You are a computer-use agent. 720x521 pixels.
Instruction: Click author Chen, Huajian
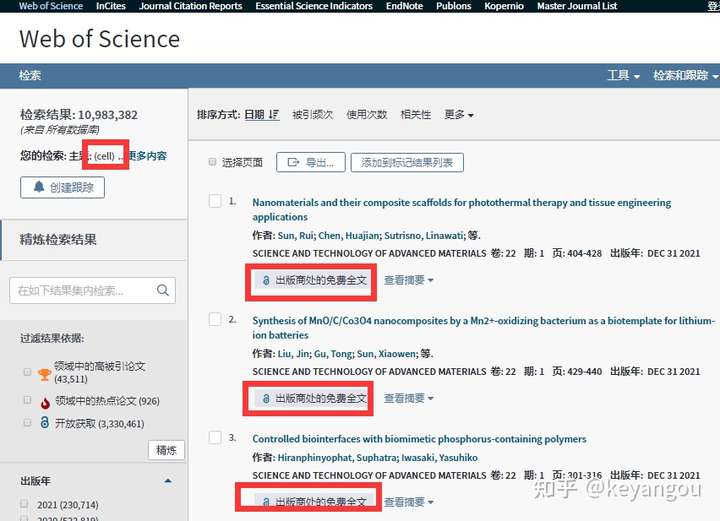point(349,235)
